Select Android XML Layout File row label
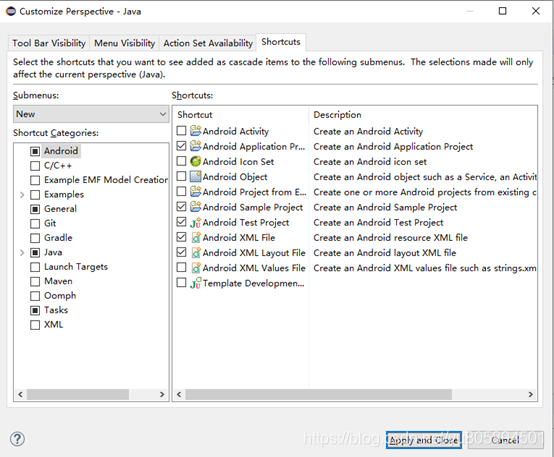The width and height of the screenshot is (554, 457). 254,253
